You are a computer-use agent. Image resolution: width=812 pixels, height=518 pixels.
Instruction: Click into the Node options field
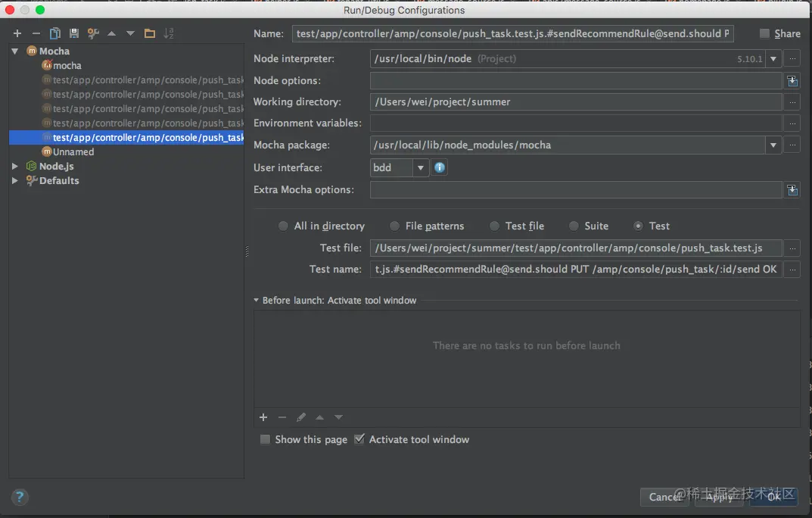click(x=576, y=81)
